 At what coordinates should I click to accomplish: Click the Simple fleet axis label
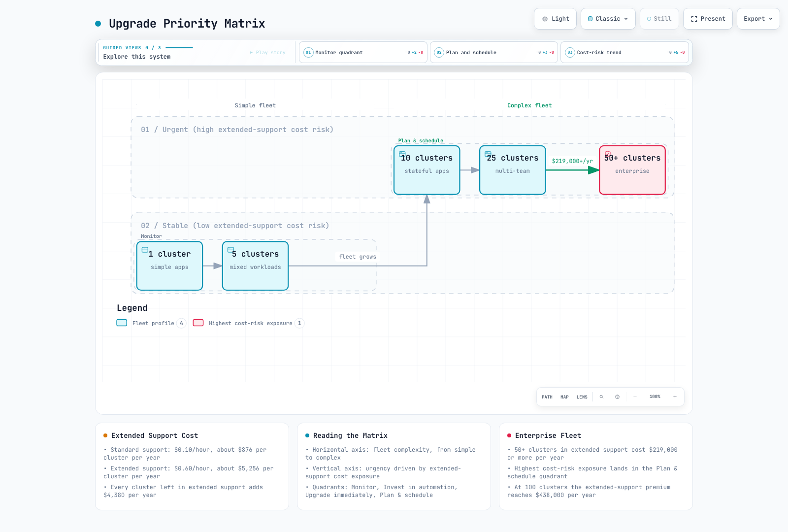click(x=255, y=105)
